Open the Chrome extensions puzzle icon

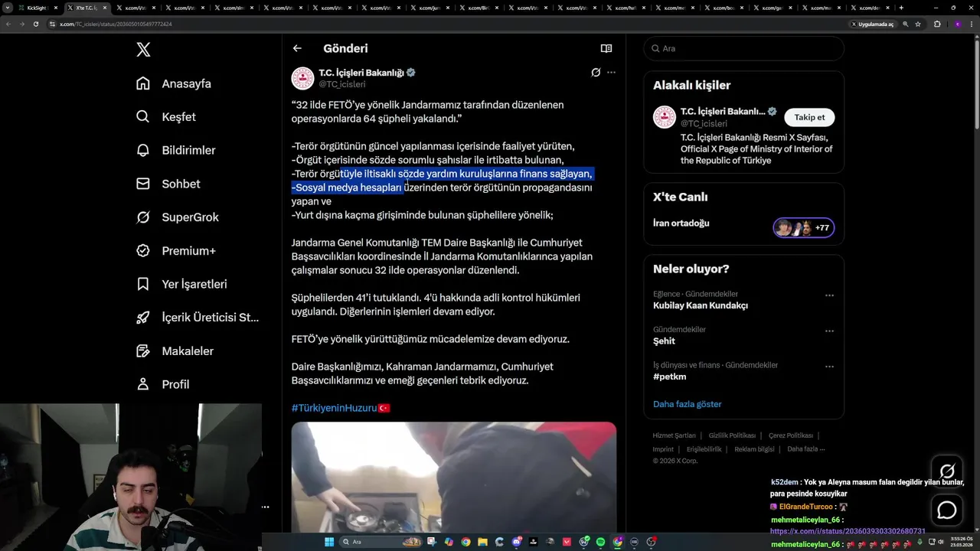coord(937,24)
